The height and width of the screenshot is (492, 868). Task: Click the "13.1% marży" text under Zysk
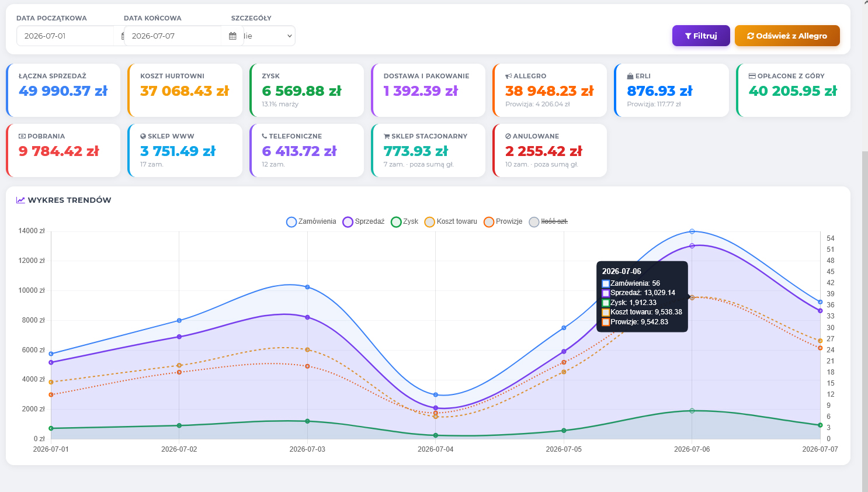pyautogui.click(x=280, y=104)
